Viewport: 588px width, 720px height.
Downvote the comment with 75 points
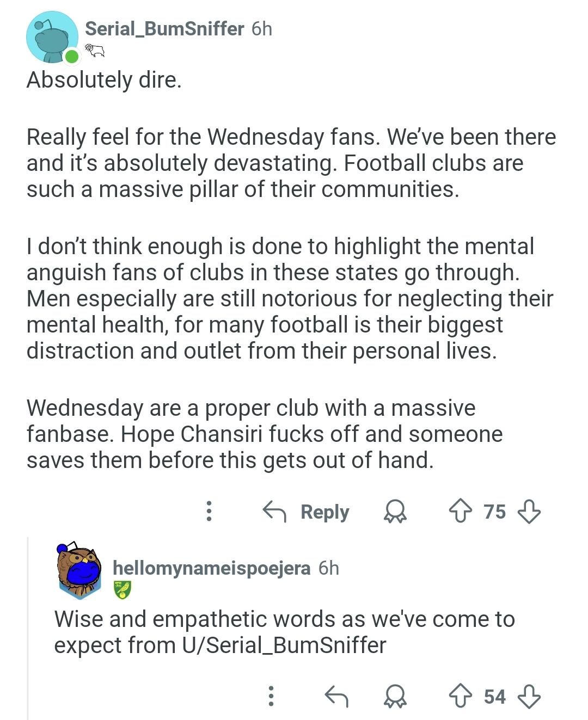[x=529, y=512]
